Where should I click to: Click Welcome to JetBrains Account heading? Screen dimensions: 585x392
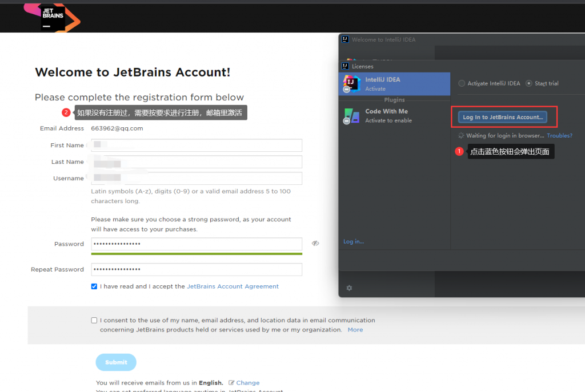(x=133, y=72)
